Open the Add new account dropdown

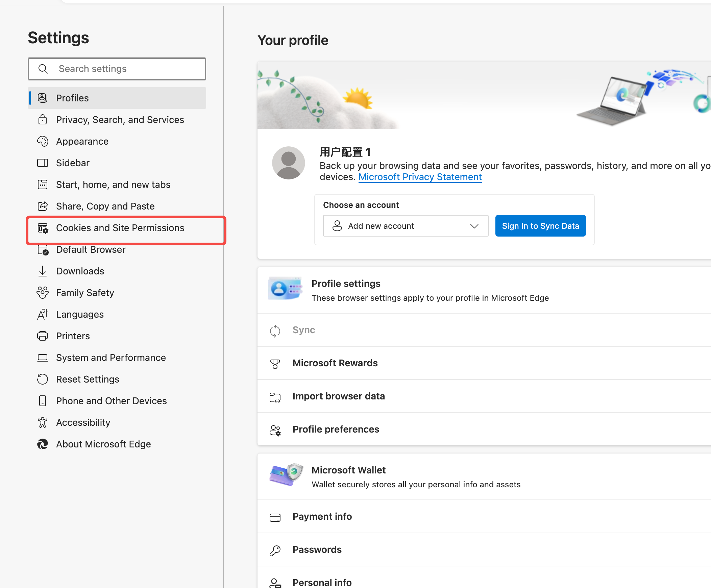pyautogui.click(x=405, y=226)
